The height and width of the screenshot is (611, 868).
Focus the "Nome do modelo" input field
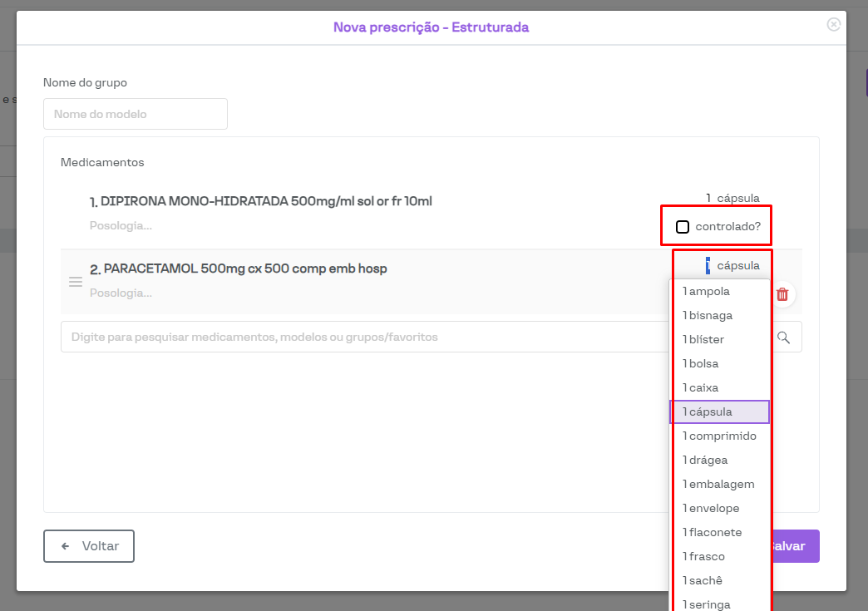pos(136,114)
